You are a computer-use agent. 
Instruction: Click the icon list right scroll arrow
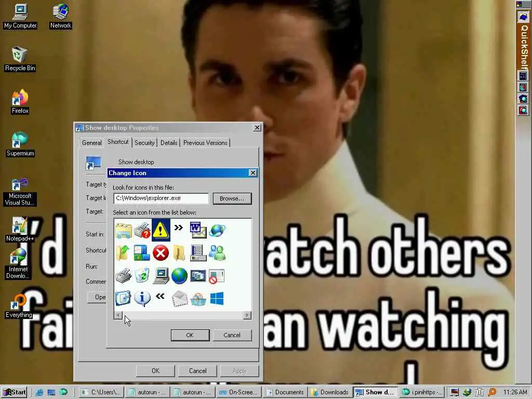(247, 315)
